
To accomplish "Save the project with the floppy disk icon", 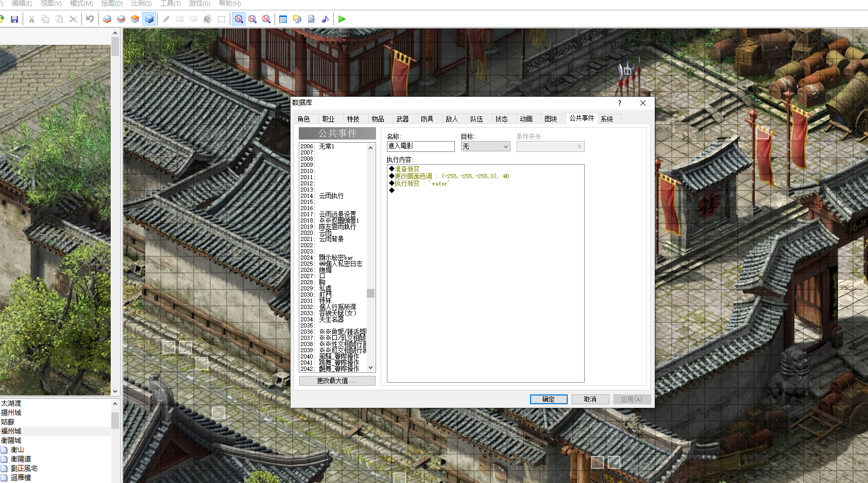I will [14, 19].
